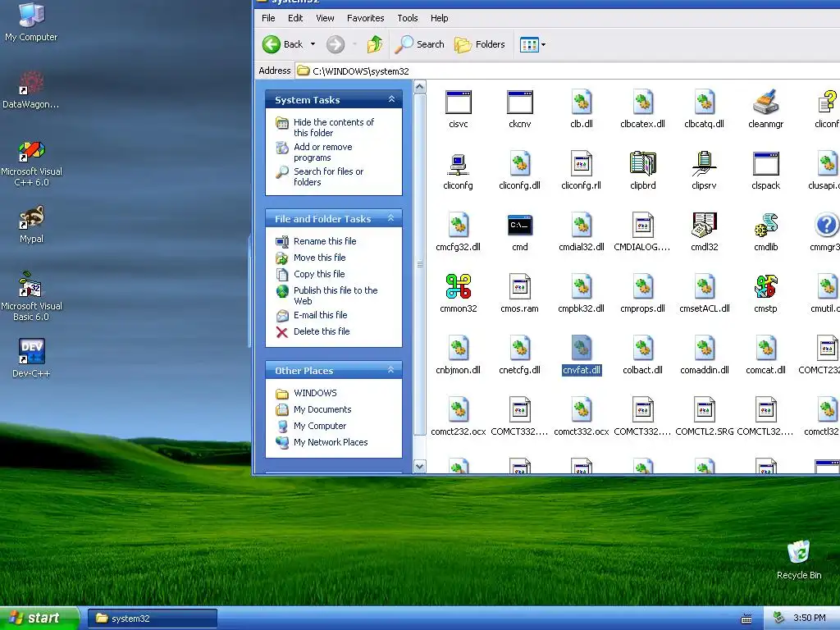Open the Start menu
This screenshot has height=630, width=840.
39,619
